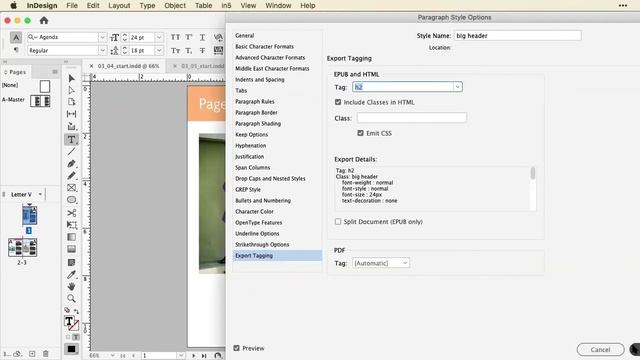This screenshot has height=360, width=640.
Task: Click Subscript button in control panel
Action: (189, 51)
